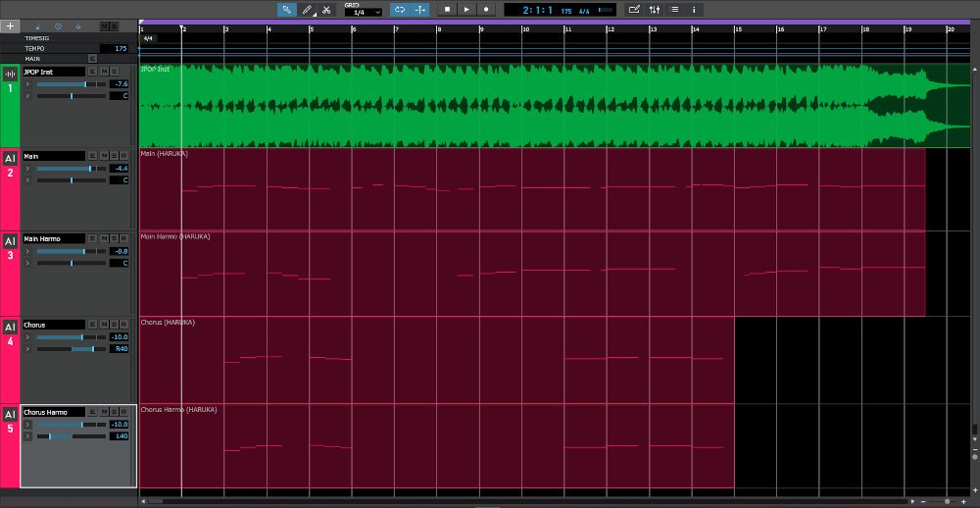Viewport: 980px width, 508px height.
Task: Open the editor pencil panel icon
Action: tap(634, 10)
